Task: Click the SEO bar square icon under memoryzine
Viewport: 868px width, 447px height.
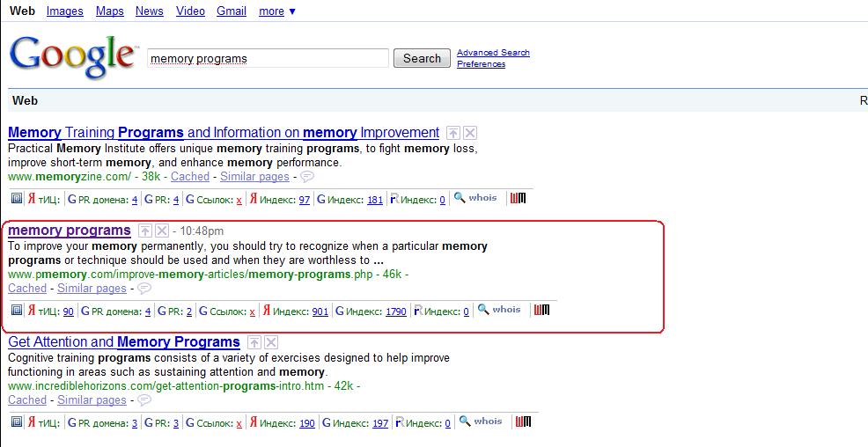Action: [x=17, y=199]
